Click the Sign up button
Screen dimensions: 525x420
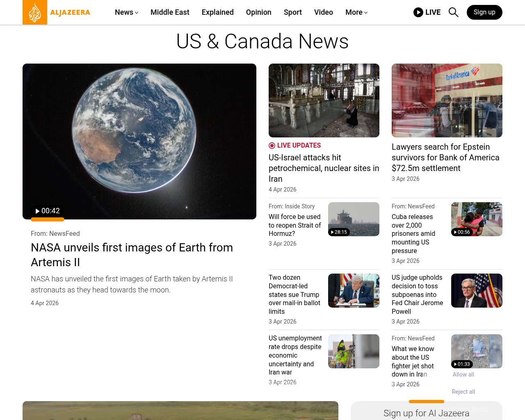click(x=484, y=12)
